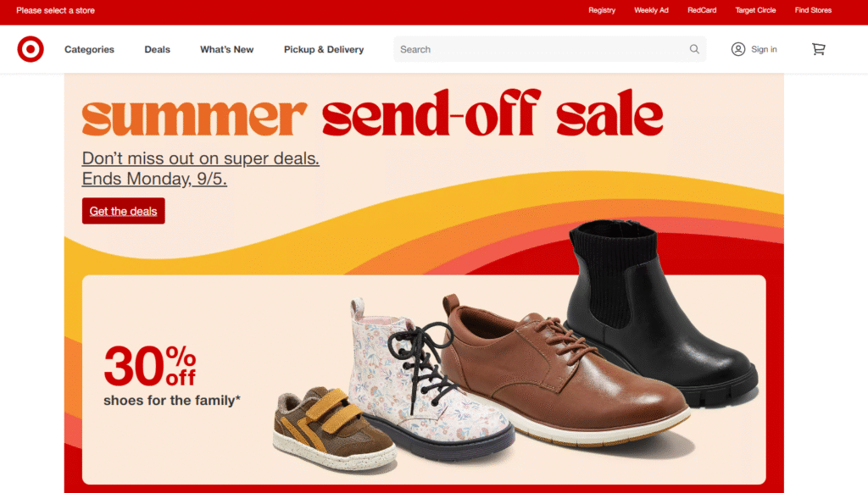
Task: Open the Deals menu
Action: [157, 49]
